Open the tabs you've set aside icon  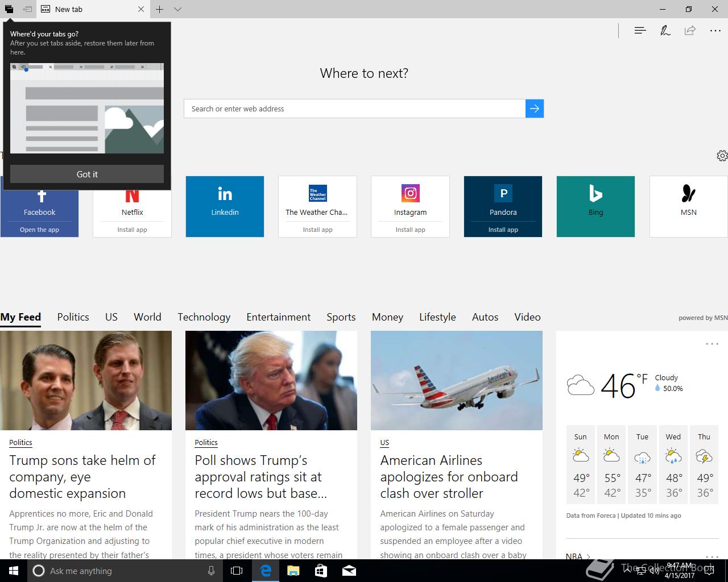9,9
